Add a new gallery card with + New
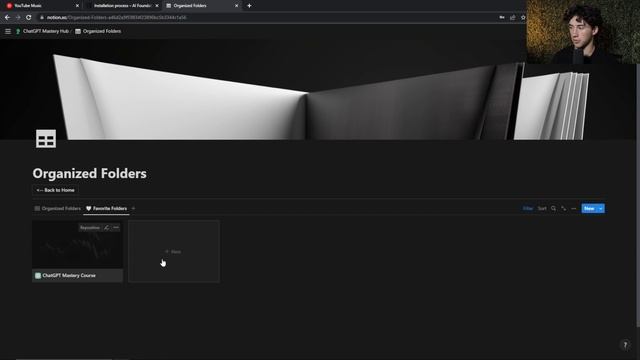The height and width of the screenshot is (360, 640). pyautogui.click(x=174, y=251)
